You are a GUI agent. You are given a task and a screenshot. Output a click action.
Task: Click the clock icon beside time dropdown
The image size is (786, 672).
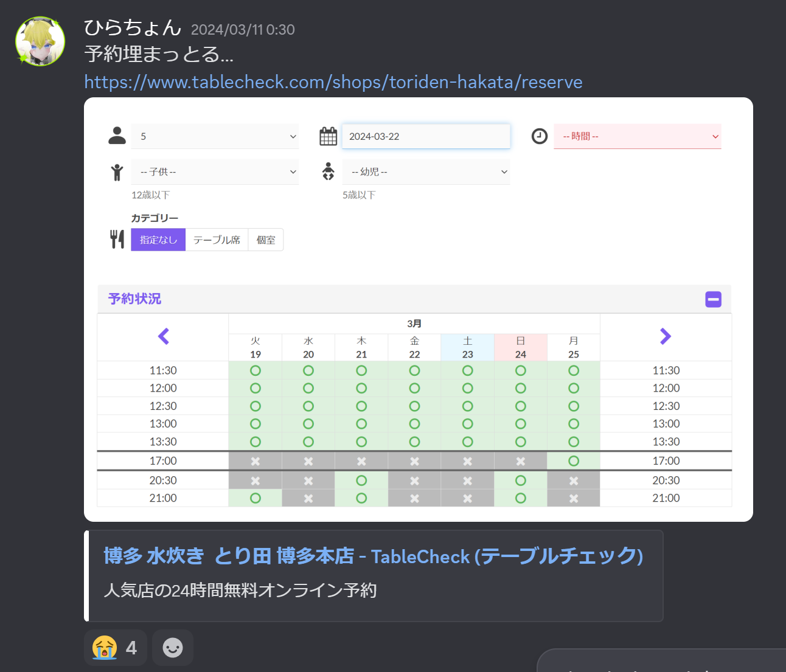539,136
